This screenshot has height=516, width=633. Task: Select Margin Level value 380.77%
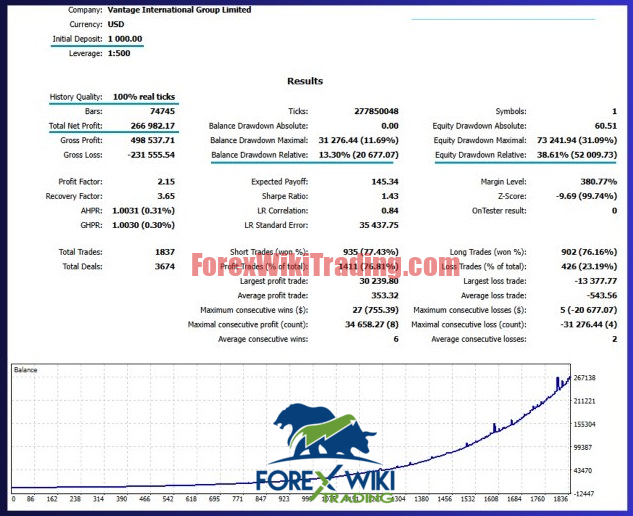tap(599, 182)
